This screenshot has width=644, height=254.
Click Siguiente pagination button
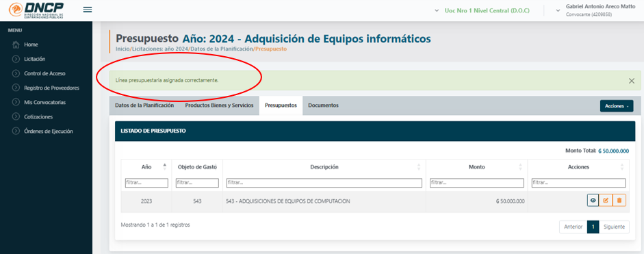click(x=614, y=227)
